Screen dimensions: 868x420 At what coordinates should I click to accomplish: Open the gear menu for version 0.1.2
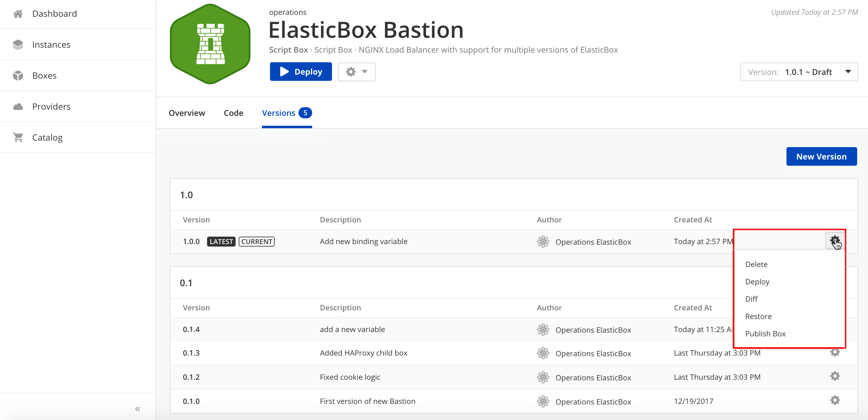[835, 376]
